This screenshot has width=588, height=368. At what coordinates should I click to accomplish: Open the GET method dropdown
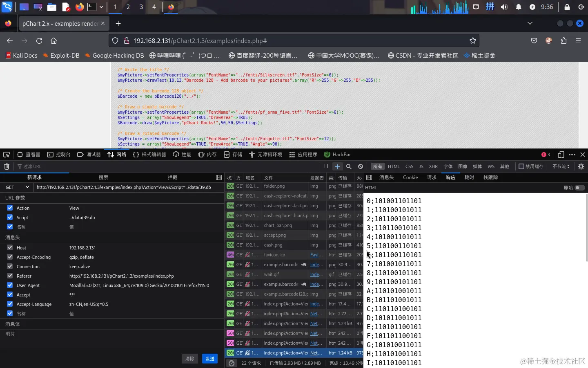point(17,187)
